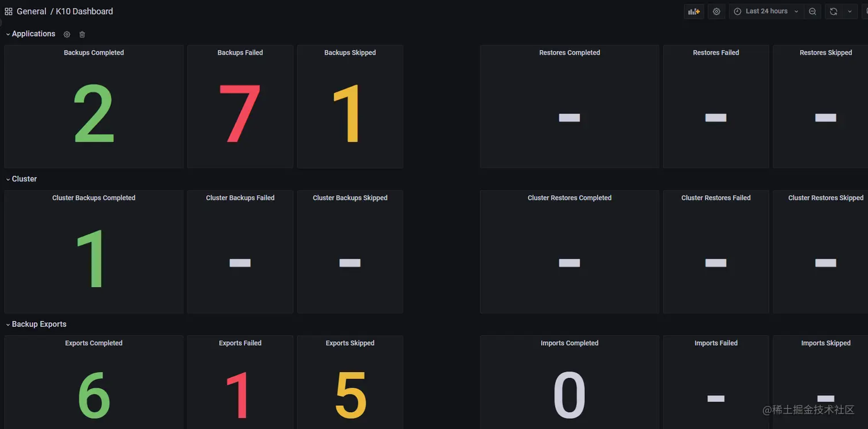Open the Cluster Restores Failed panel title
868x429 pixels.
(716, 198)
